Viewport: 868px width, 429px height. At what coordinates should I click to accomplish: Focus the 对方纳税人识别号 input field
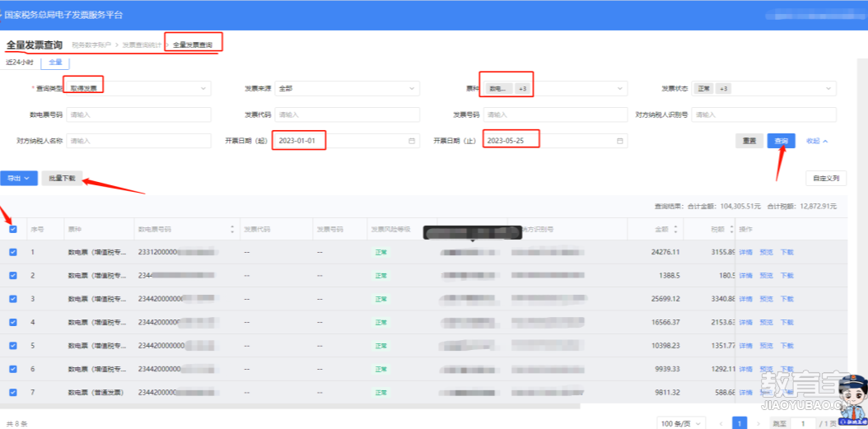pos(764,114)
